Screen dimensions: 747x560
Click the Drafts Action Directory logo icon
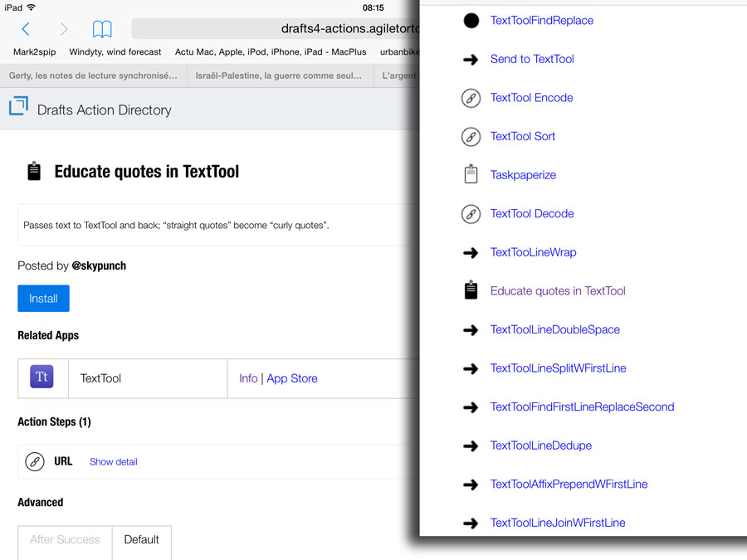tap(18, 105)
